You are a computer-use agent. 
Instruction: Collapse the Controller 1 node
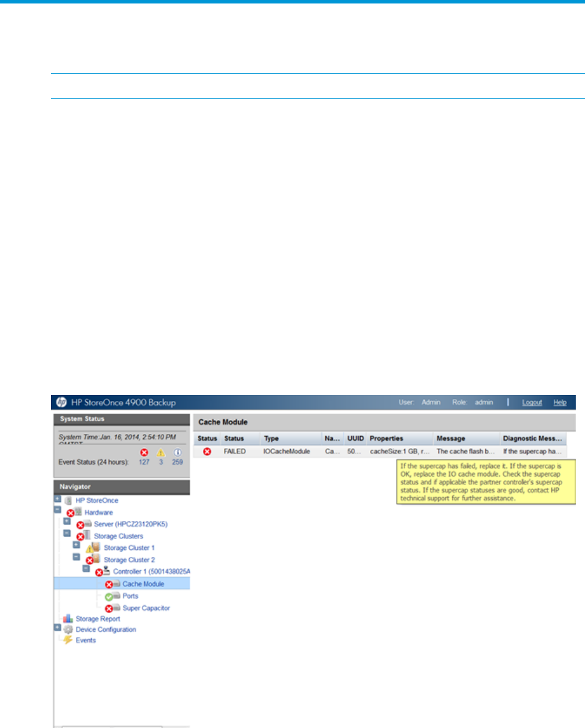[x=86, y=569]
